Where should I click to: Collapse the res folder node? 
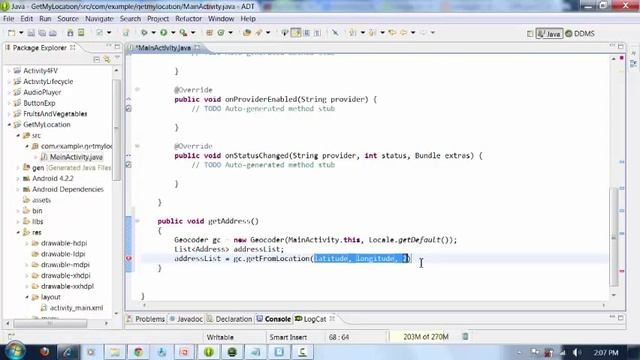coord(18,232)
